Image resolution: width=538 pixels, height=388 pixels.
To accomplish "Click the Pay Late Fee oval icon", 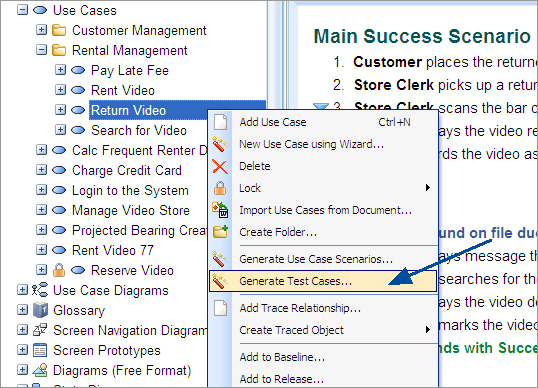I will point(78,70).
